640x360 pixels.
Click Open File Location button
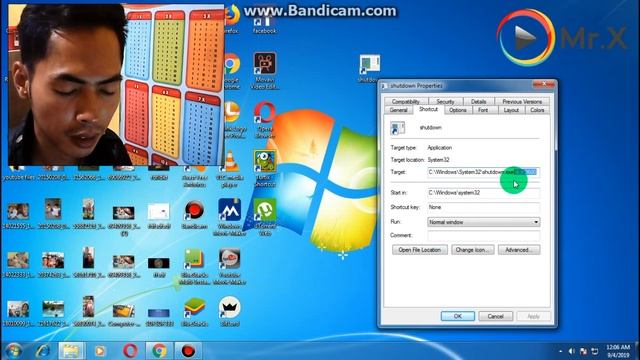(x=420, y=250)
